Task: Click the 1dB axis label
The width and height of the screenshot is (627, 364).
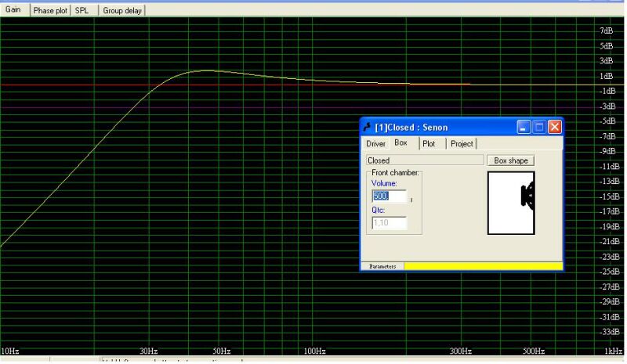Action: (x=606, y=76)
